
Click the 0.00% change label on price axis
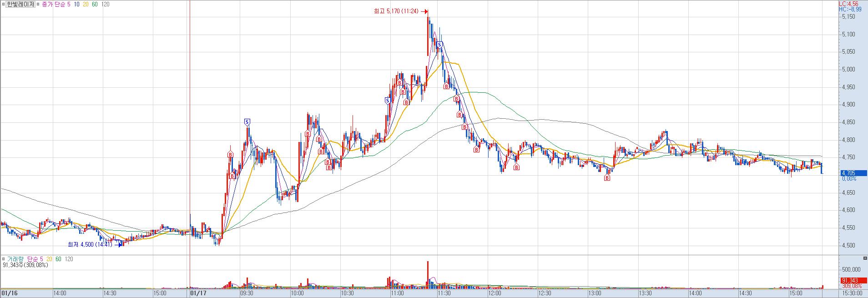pos(849,179)
